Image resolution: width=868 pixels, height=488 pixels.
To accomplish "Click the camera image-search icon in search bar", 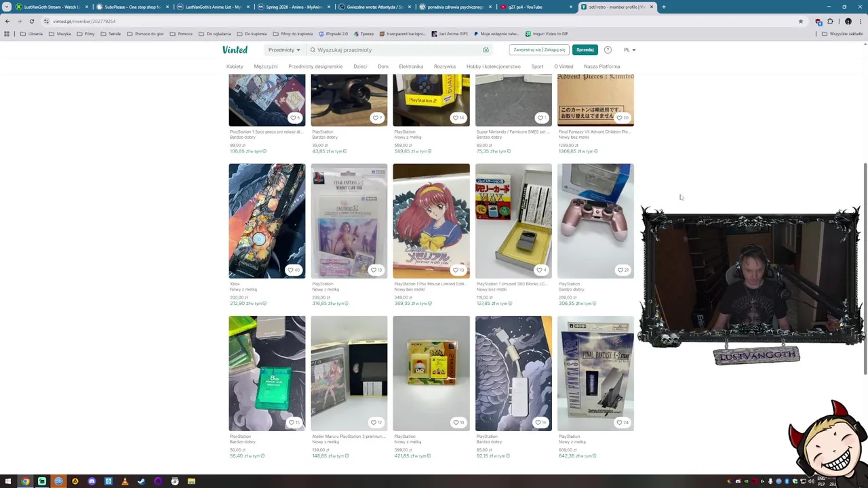I will point(486,49).
